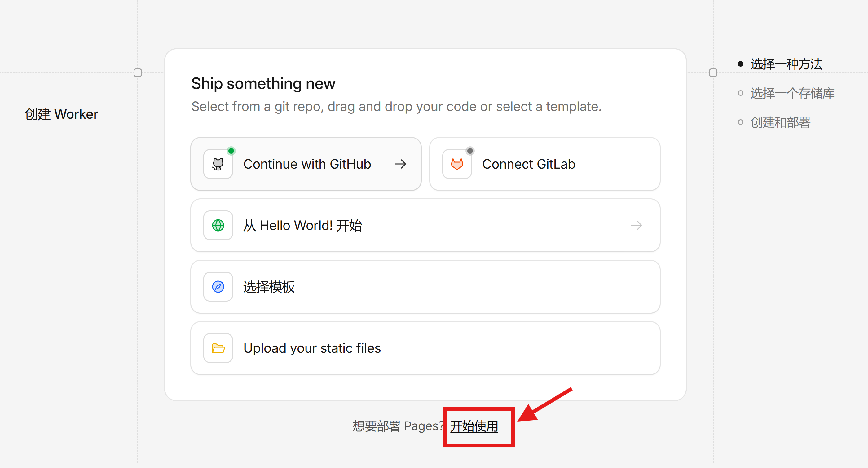Click the arrow on Hello World row
Viewport: 868px width, 468px height.
tap(636, 225)
